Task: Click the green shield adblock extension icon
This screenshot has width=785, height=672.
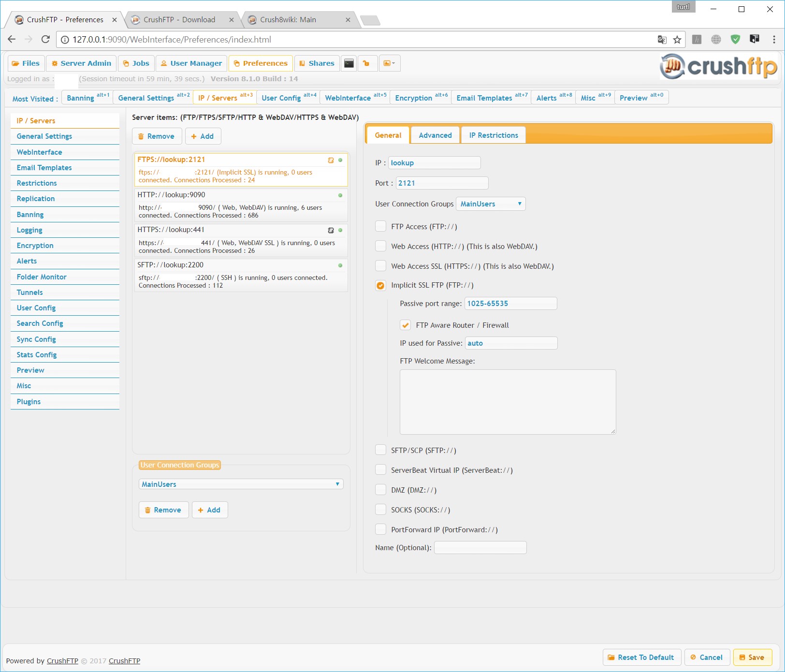Action: click(x=735, y=40)
